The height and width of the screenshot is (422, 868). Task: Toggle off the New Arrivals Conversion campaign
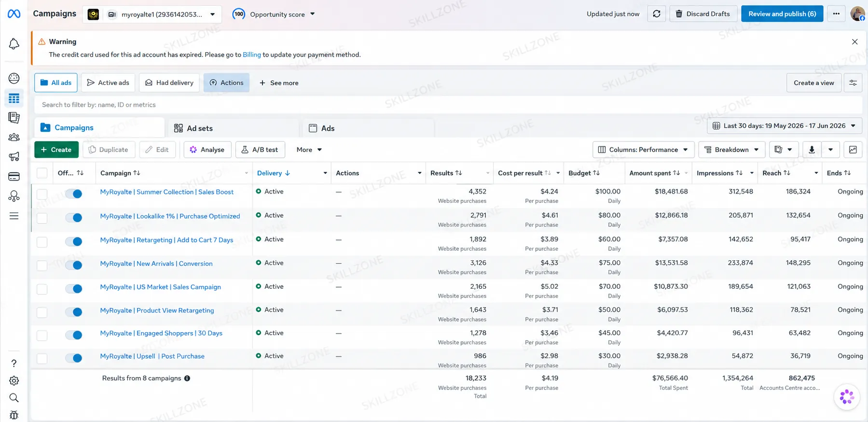tap(74, 265)
